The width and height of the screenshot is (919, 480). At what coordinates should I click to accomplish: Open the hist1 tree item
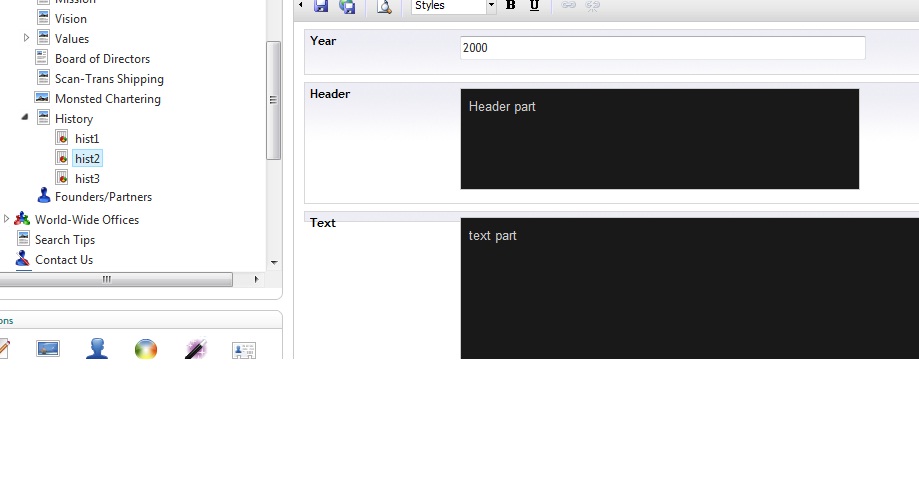[87, 139]
